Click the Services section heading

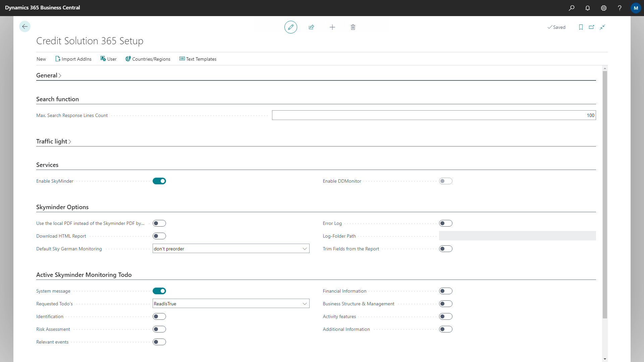[47, 165]
